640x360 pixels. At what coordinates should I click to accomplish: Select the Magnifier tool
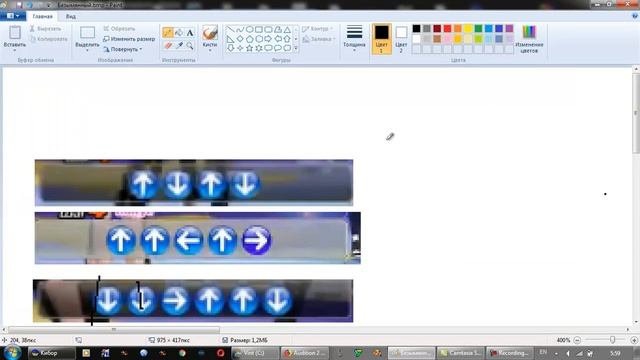click(190, 46)
